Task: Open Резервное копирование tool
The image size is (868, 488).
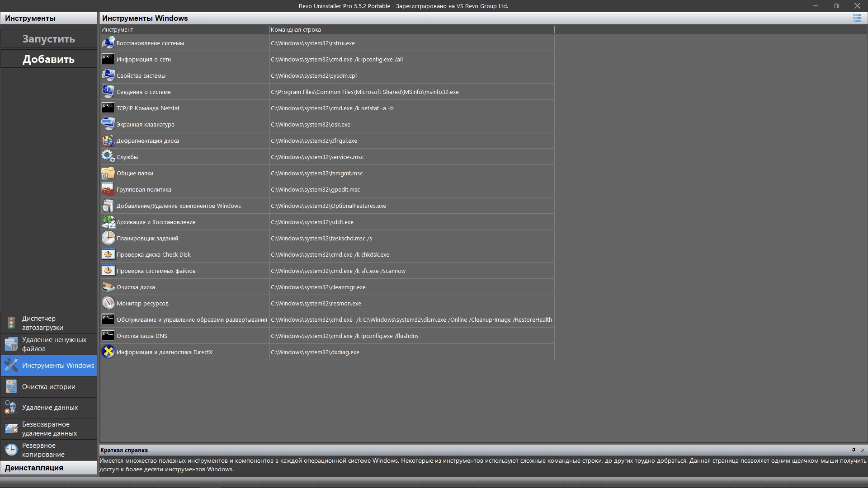Action: tap(49, 450)
